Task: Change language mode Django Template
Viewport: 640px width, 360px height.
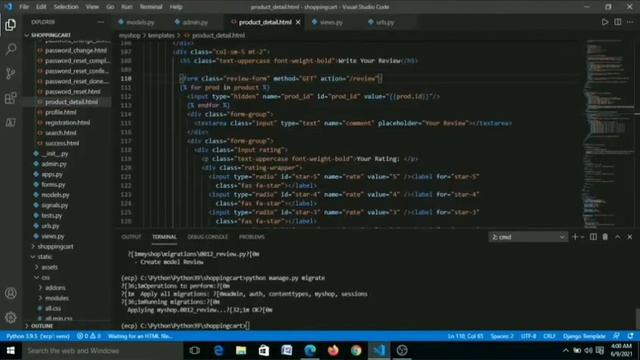Action: pos(584,336)
